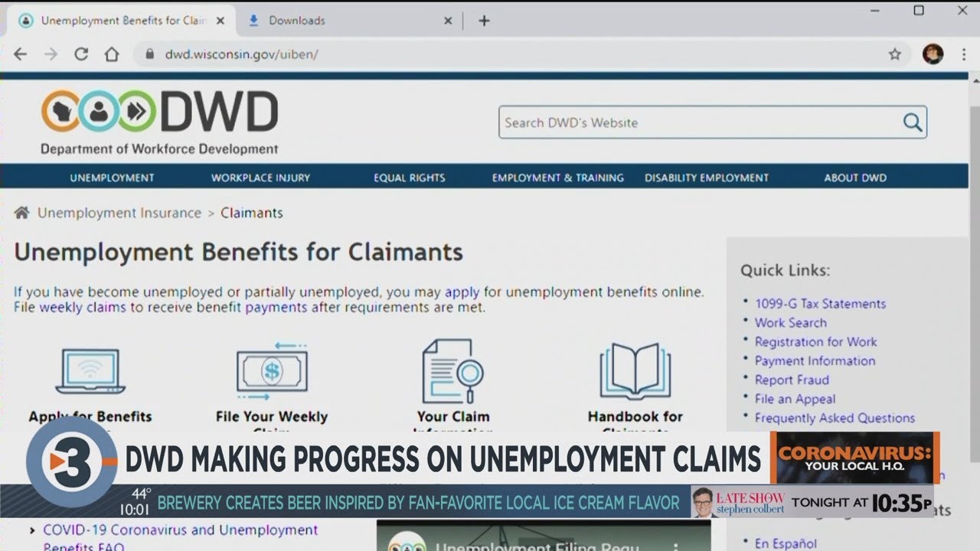Image resolution: width=980 pixels, height=551 pixels.
Task: Click the Apply for Benefits laptop icon
Action: pyautogui.click(x=90, y=371)
